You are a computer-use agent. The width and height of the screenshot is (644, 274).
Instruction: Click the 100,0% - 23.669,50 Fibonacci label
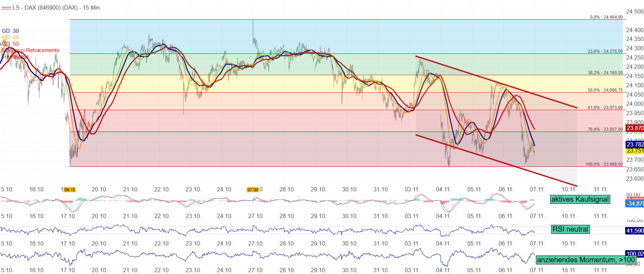604,164
